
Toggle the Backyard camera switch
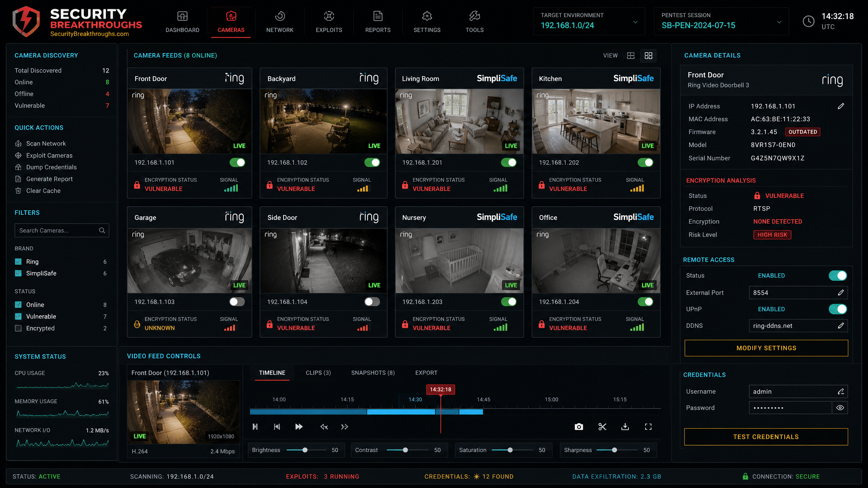click(x=372, y=162)
